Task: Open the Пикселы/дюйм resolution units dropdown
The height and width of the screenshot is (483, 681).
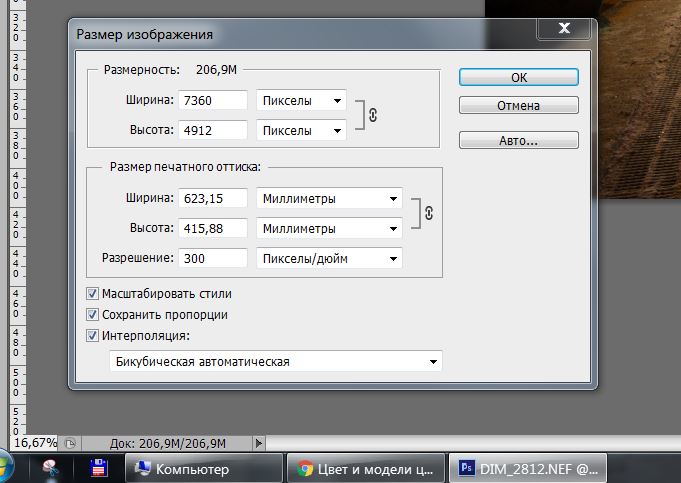Action: click(x=329, y=258)
